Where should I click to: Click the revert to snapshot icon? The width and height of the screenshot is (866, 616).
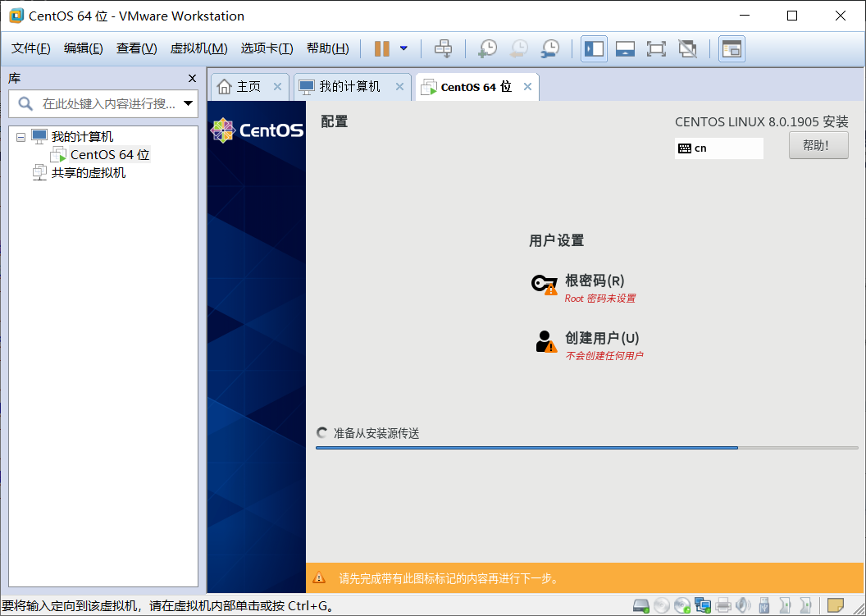pyautogui.click(x=518, y=48)
